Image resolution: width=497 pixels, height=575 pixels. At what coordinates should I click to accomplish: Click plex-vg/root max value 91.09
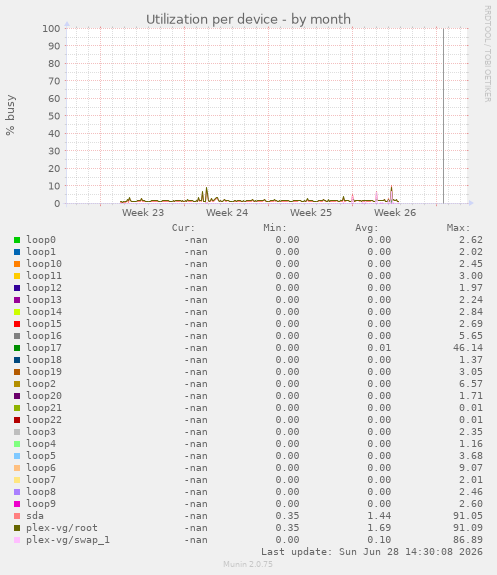coord(468,528)
